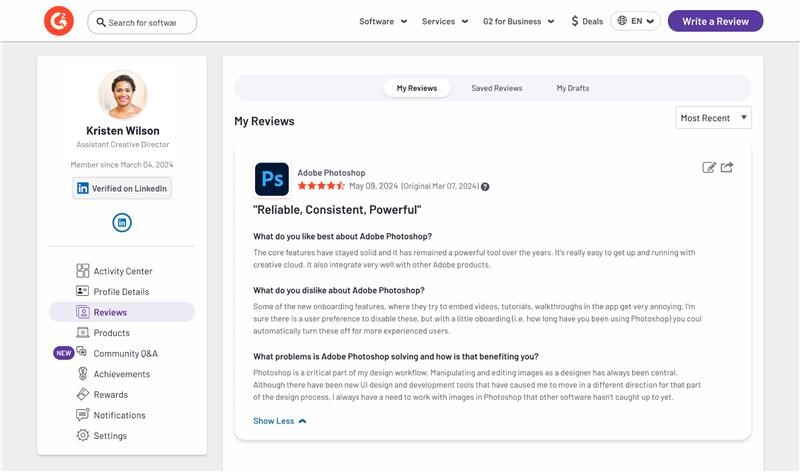
Task: Click the review title "Reliable, Consistent, Powerful"
Action: tap(337, 210)
